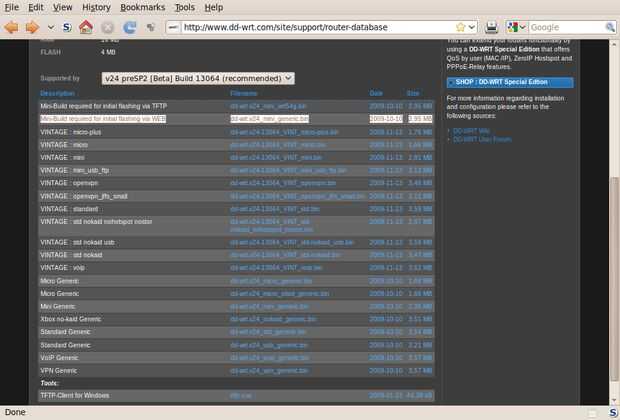Click the small grey icon beside Reload
The image size is (620, 420).
151,27
